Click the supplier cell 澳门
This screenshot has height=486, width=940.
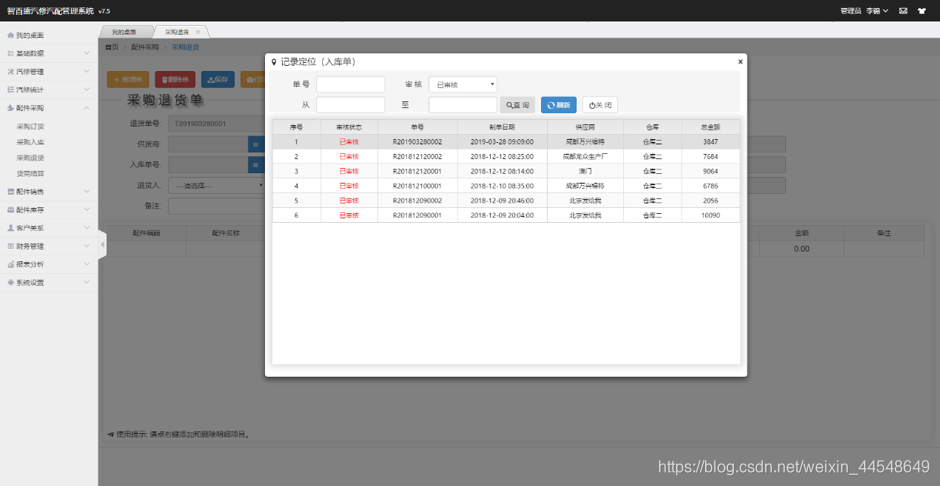(x=585, y=171)
